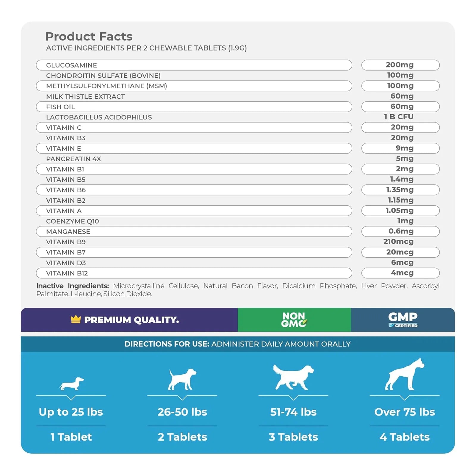The image size is (476, 476).
Task: Click the gold crown icon
Action: pyautogui.click(x=76, y=320)
